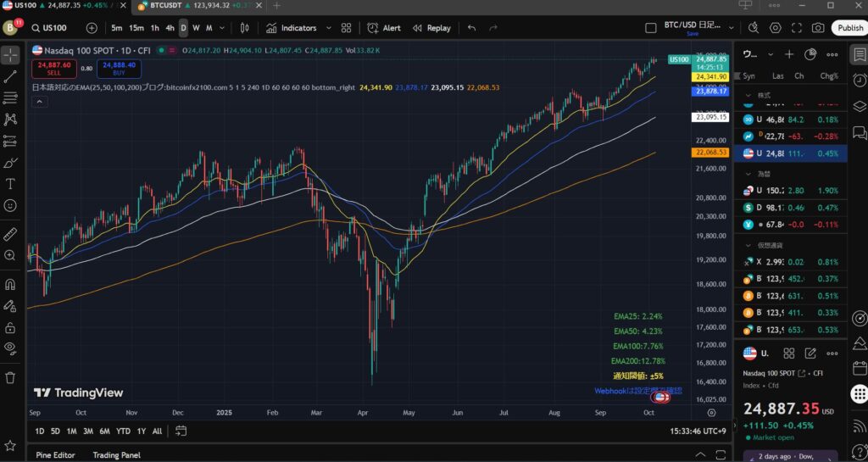Toggle the lock all drawings tool
The height and width of the screenshot is (462, 868).
click(x=10, y=327)
